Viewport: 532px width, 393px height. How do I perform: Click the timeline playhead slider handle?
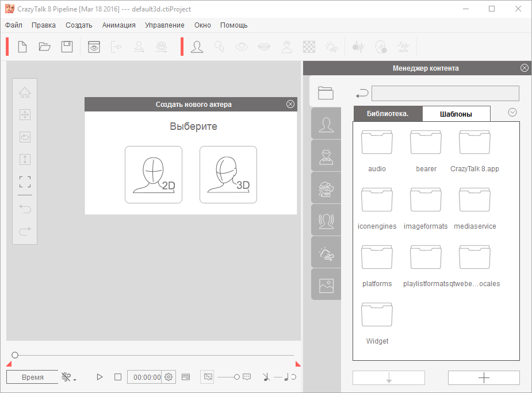(x=15, y=355)
